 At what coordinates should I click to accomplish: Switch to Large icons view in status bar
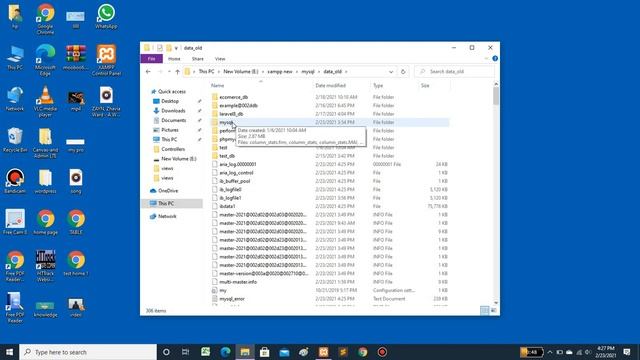click(493, 311)
